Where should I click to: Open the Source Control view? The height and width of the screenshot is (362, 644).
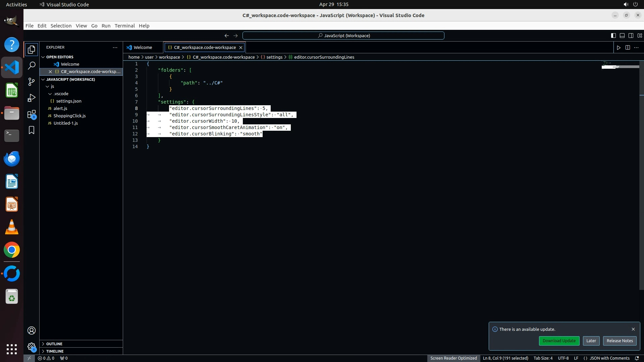click(x=32, y=82)
